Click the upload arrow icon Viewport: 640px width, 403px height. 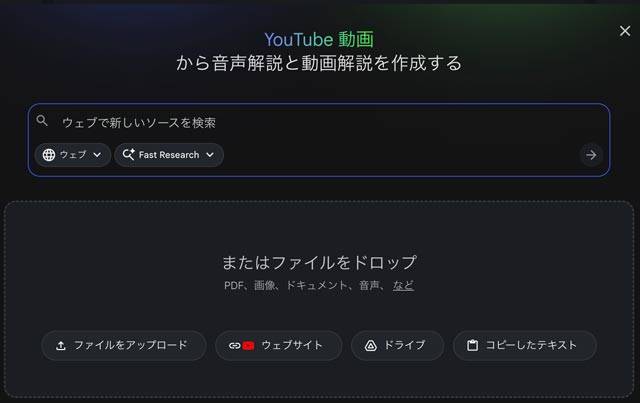pyautogui.click(x=61, y=346)
